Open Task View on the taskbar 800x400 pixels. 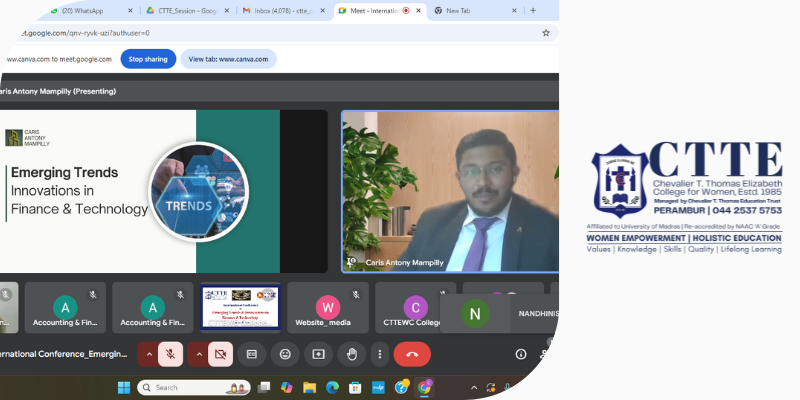coord(264,388)
